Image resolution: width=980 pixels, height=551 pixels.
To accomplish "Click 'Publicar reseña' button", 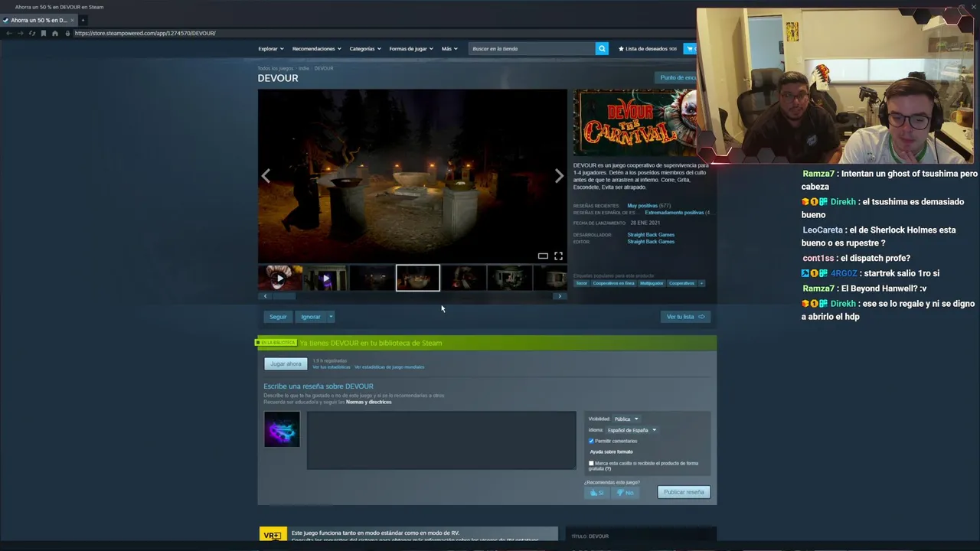I will (684, 492).
